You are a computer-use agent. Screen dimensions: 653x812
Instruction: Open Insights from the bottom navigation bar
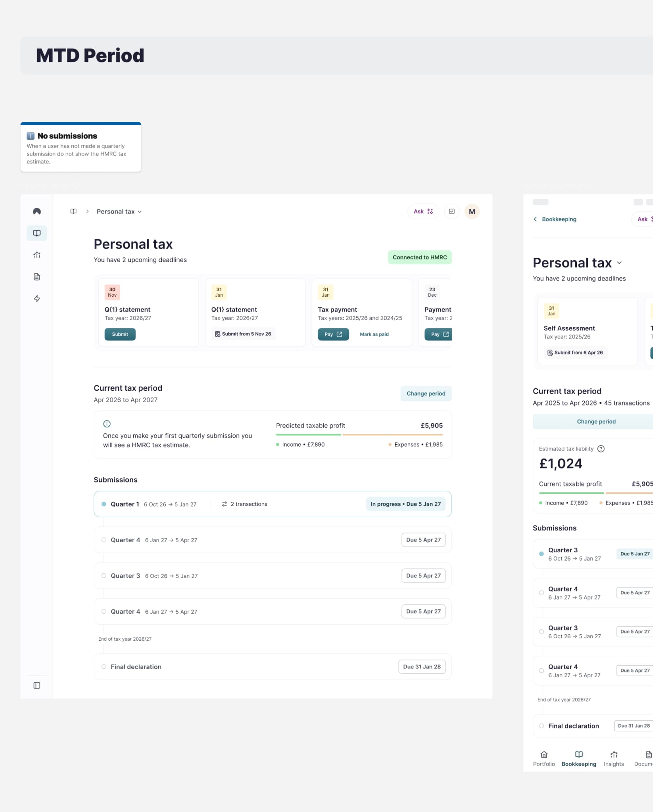point(614,758)
